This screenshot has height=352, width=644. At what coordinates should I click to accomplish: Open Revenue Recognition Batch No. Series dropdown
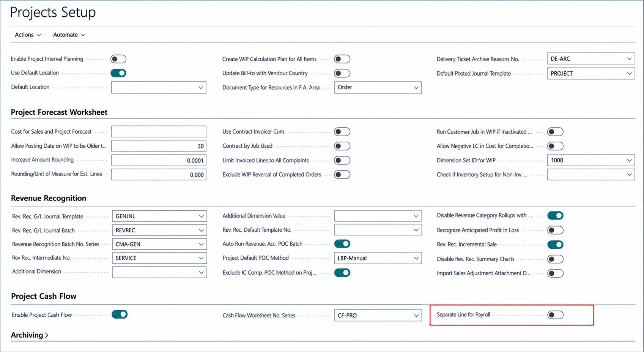pyautogui.click(x=159, y=244)
